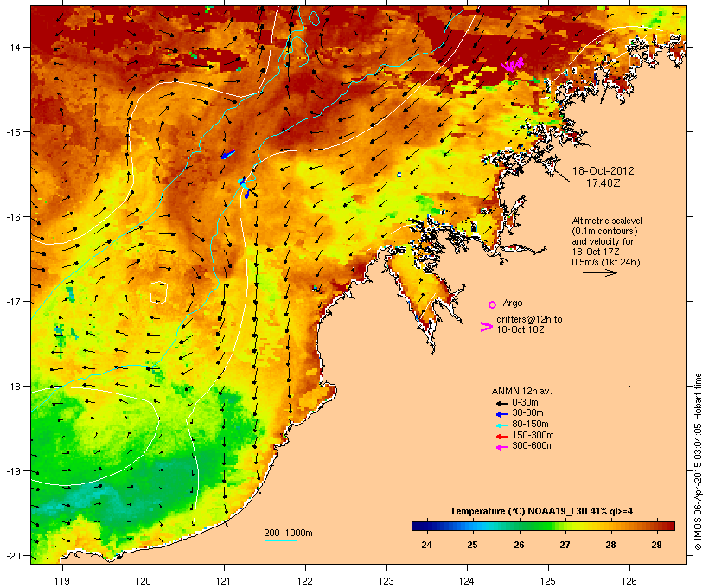Click the '30-80m' depth label
The image size is (709, 588).
tap(527, 413)
